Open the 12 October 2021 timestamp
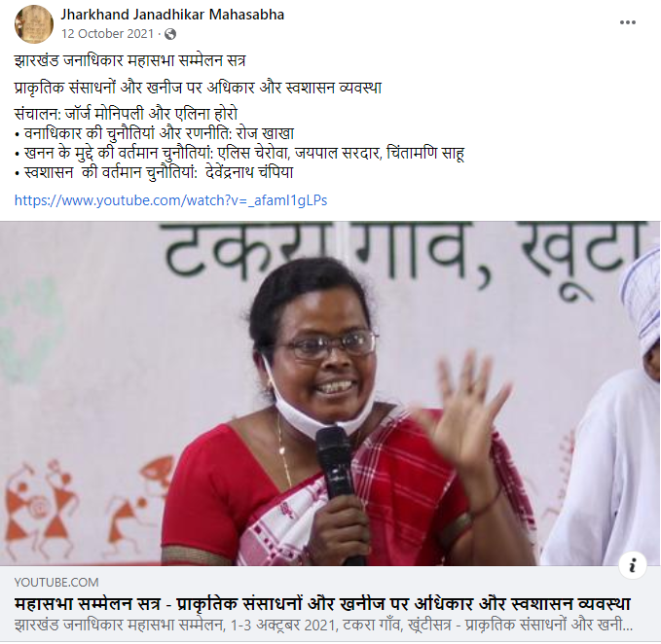Viewport: 661px width, 644px height. 107,34
